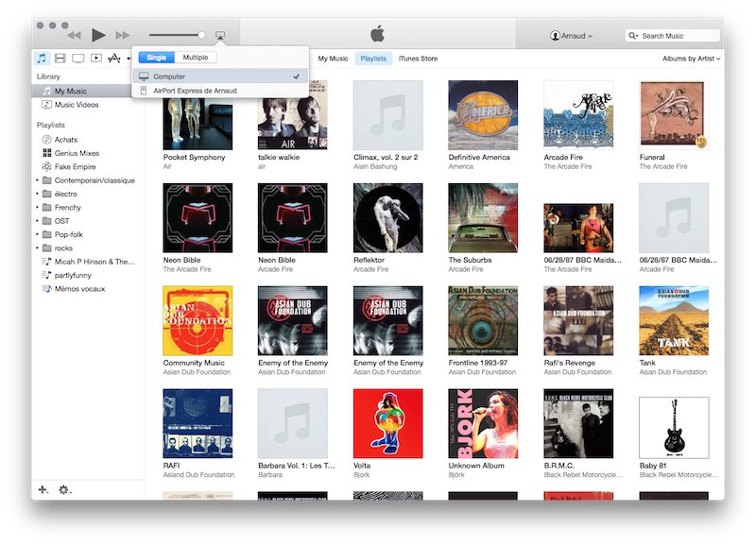Select AirPort Express de Arnaud output
This screenshot has height=545, width=756.
click(220, 91)
